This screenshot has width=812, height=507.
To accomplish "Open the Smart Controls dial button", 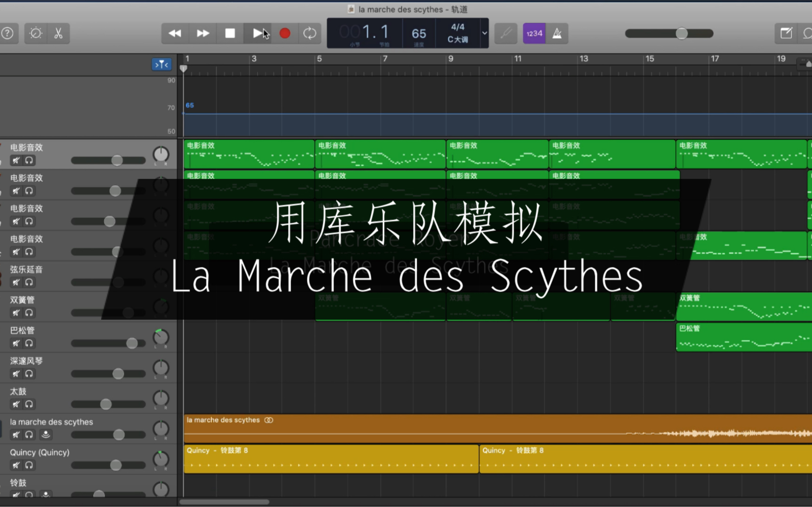I will point(36,33).
